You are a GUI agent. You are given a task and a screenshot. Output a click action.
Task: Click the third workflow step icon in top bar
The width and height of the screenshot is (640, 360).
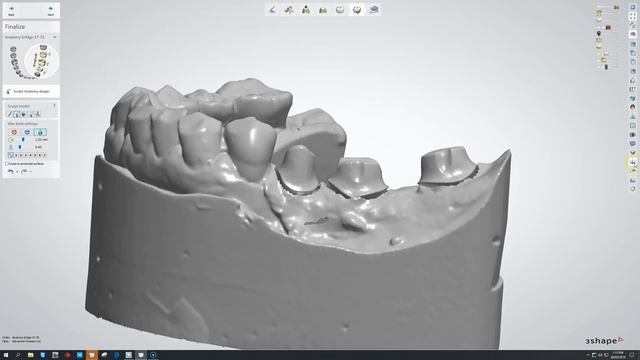pyautogui.click(x=306, y=10)
